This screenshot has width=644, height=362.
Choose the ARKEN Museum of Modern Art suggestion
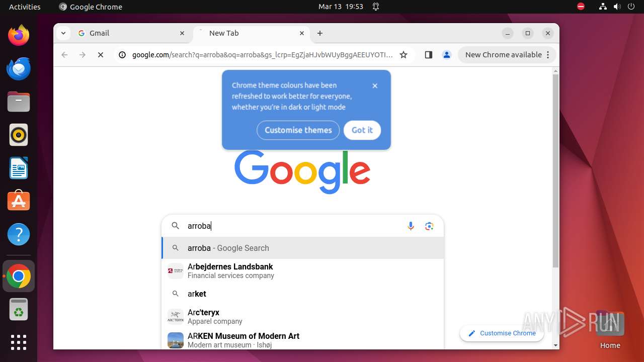[303, 340]
